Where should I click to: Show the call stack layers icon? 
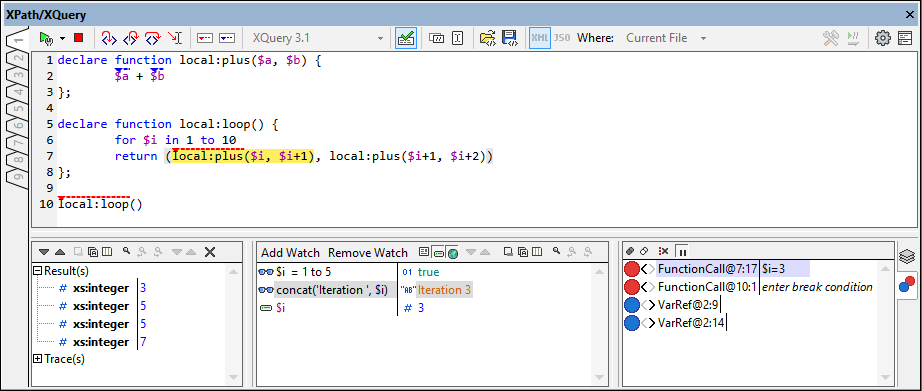[x=907, y=256]
